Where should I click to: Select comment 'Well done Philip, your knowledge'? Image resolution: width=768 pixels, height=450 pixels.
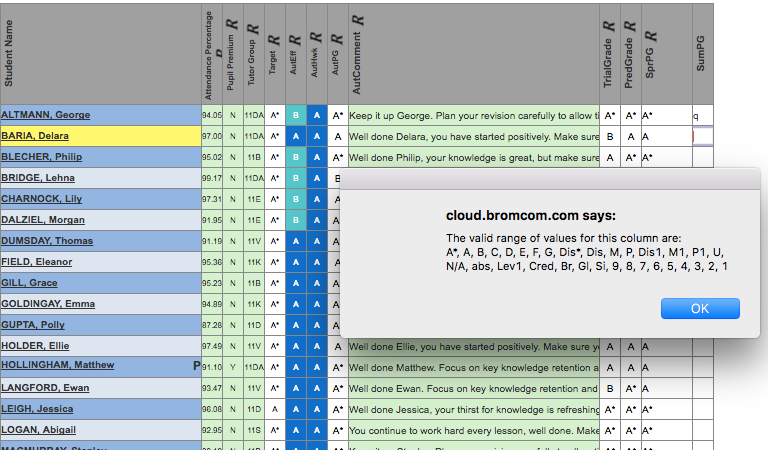(474, 158)
